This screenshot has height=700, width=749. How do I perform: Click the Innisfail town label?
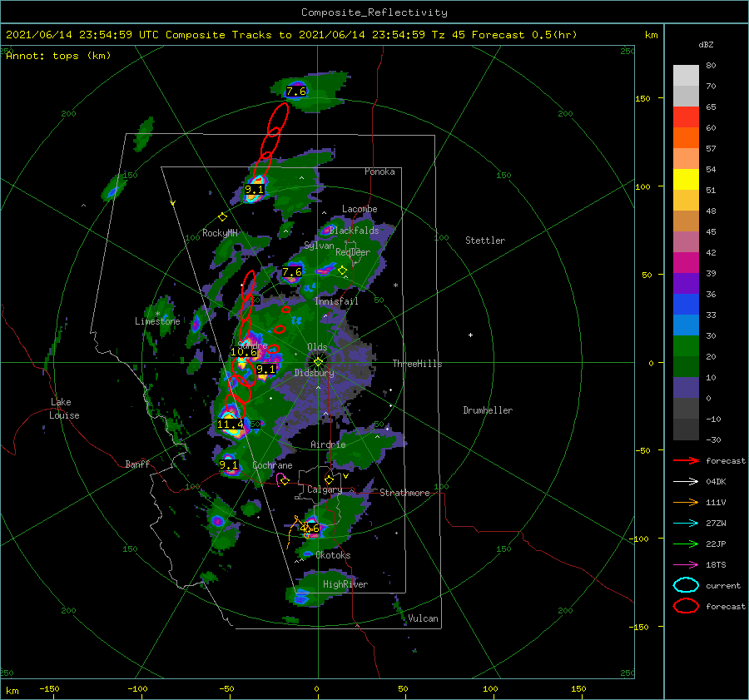coord(336,301)
